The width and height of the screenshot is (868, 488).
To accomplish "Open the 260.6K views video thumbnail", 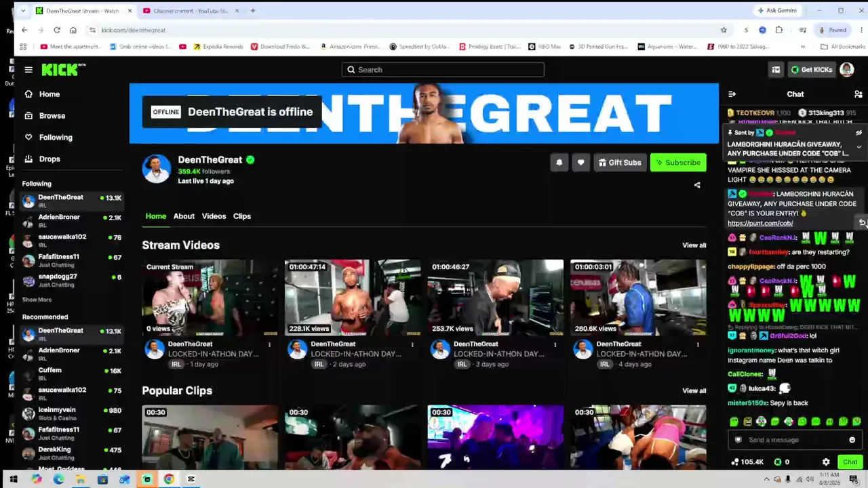I will point(638,298).
